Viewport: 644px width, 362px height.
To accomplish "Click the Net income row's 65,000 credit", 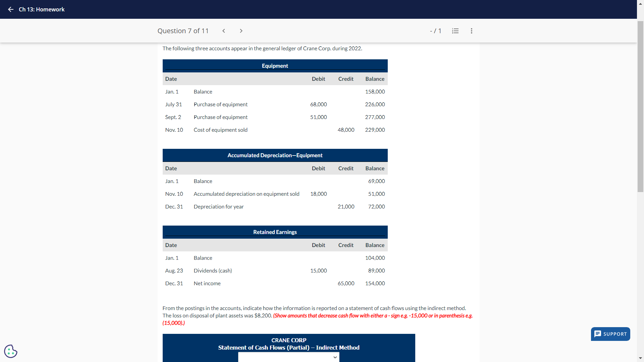I will point(346,283).
